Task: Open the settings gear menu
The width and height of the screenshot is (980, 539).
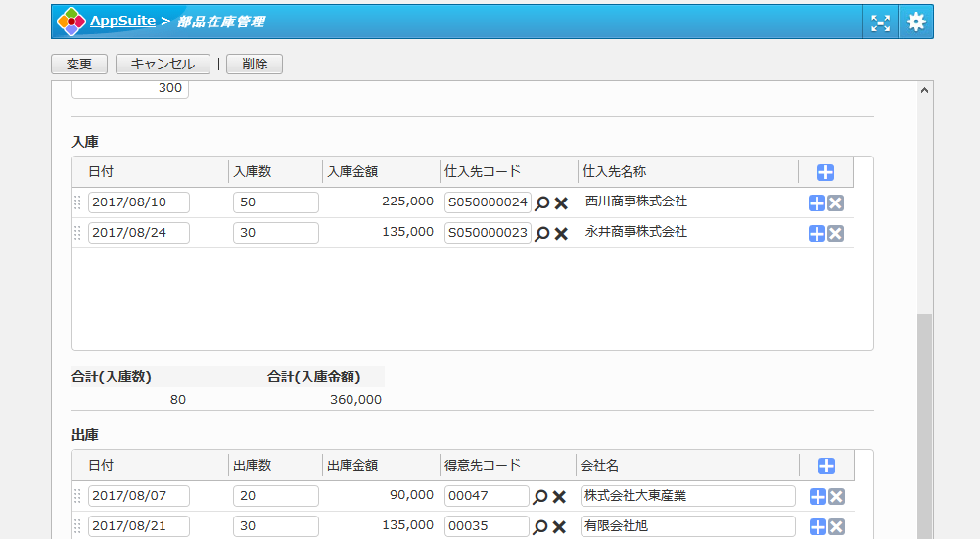Action: 915,22
